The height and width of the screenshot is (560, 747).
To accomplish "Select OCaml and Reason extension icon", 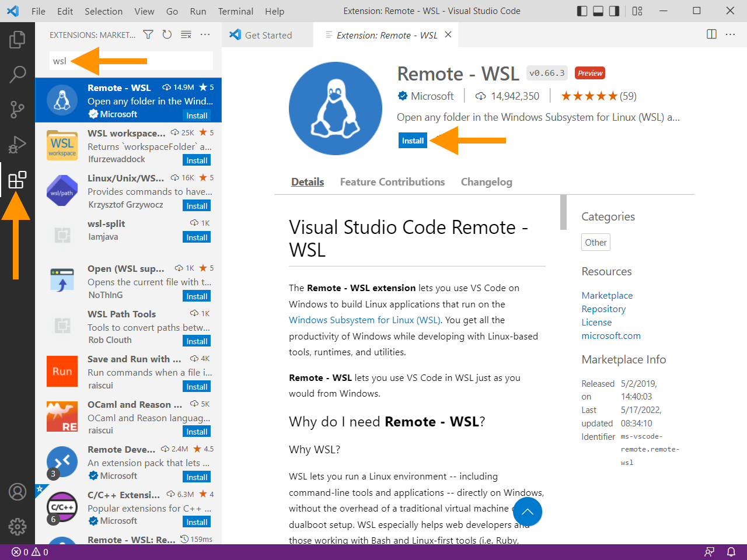I will (x=62, y=416).
